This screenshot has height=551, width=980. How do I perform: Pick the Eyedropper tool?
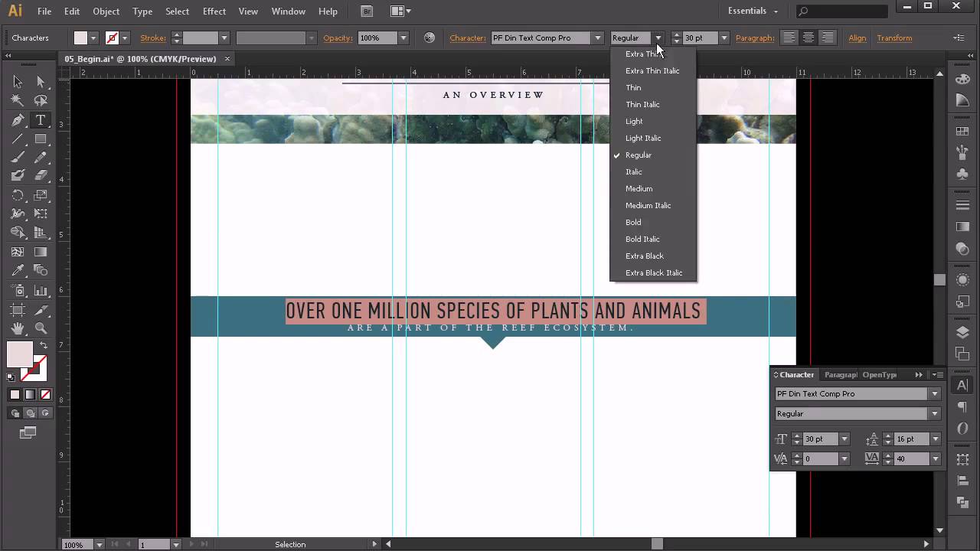pyautogui.click(x=18, y=270)
